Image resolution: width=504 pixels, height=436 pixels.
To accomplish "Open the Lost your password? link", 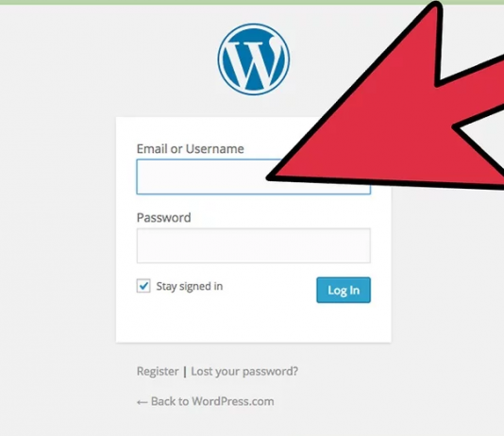I will (244, 372).
